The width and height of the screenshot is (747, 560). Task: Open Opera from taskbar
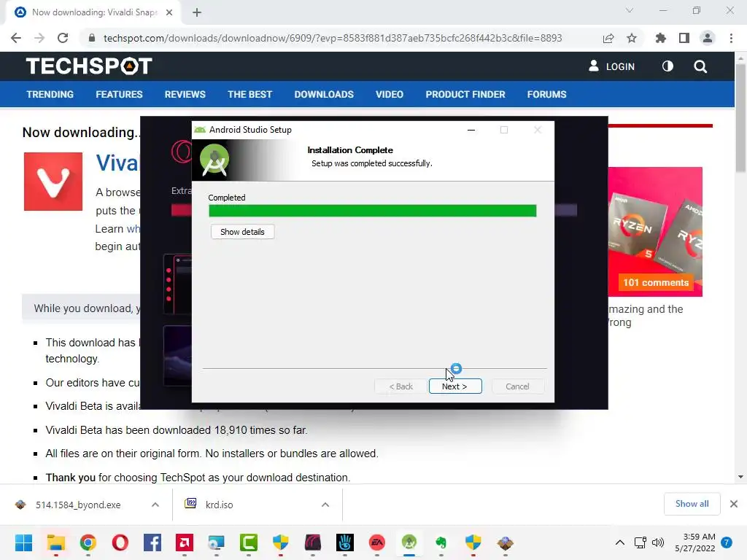(x=120, y=542)
